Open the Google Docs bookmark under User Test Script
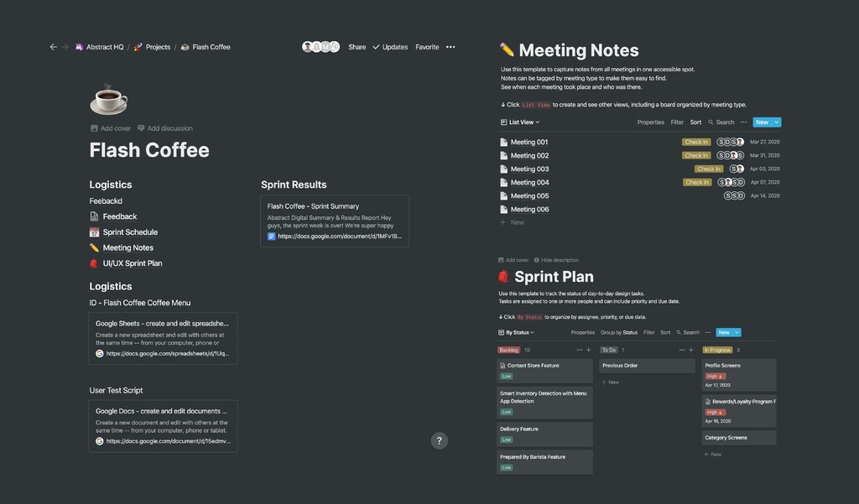Viewport: 859px width, 504px height. click(x=164, y=426)
